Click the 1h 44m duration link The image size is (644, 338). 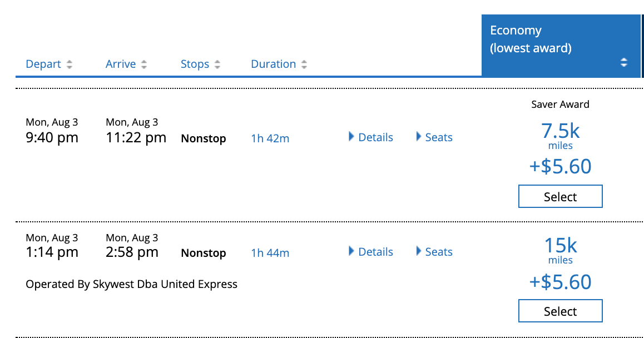point(270,253)
